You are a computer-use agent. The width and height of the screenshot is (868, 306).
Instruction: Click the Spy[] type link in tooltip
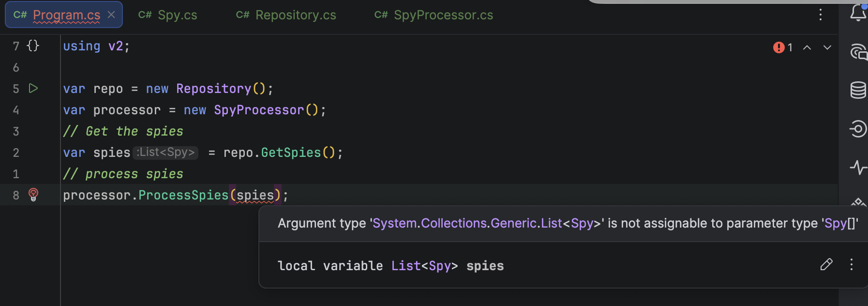tap(840, 223)
